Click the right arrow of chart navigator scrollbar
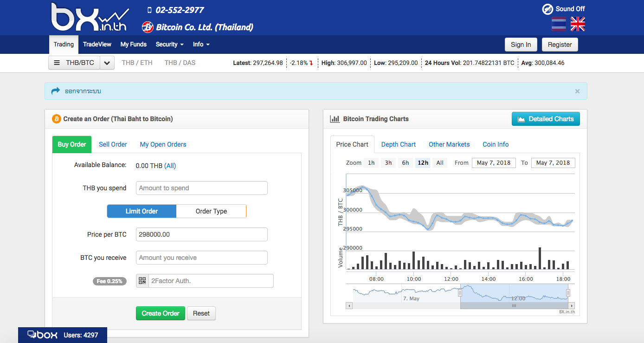Viewport: 644px width, 343px height. [x=572, y=306]
